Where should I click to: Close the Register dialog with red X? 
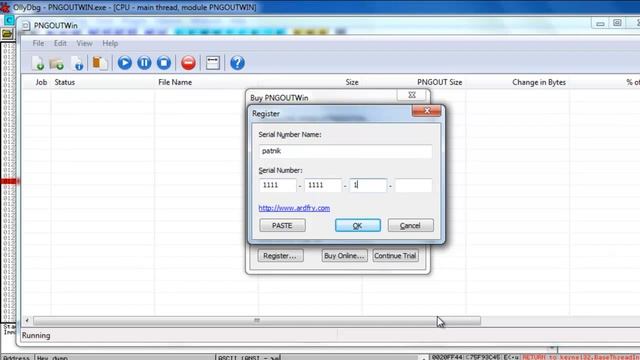tap(427, 111)
